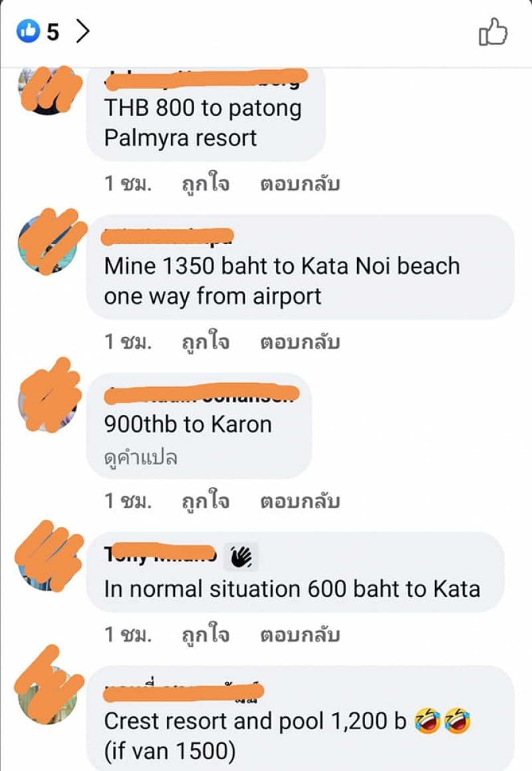Reply to the Patong Palmyra resort comment
532x771 pixels.
[300, 184]
